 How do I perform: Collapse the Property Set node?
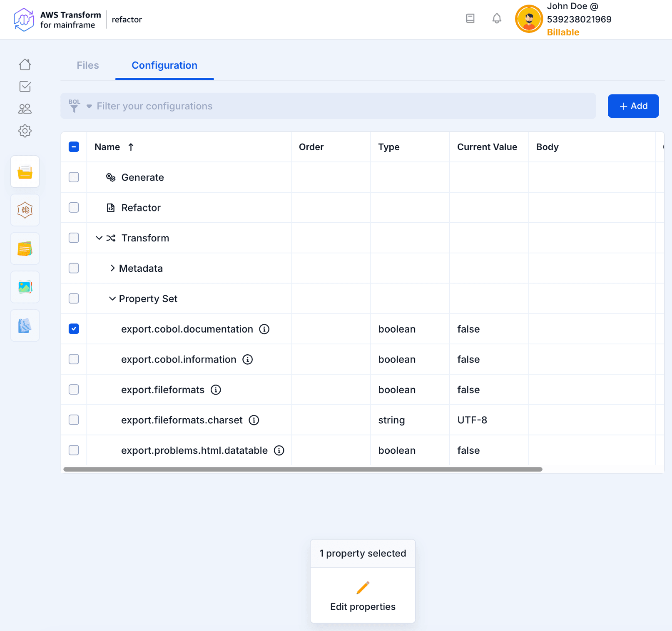(x=112, y=299)
